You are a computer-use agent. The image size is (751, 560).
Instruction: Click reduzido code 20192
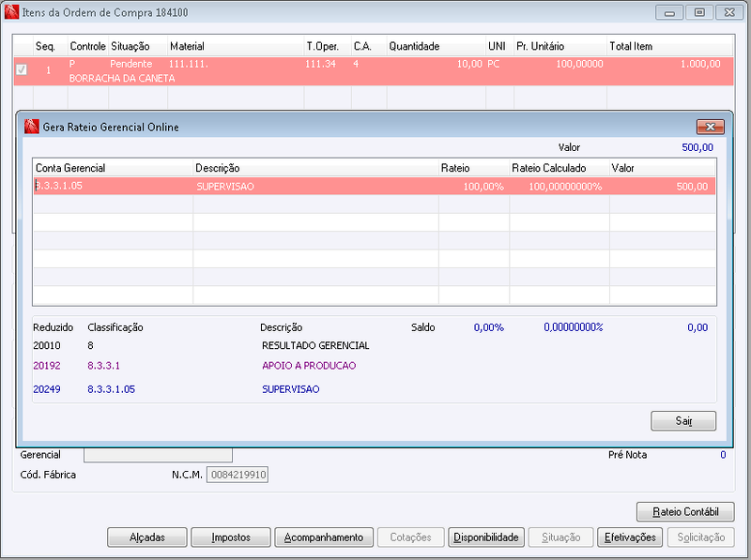coord(47,366)
